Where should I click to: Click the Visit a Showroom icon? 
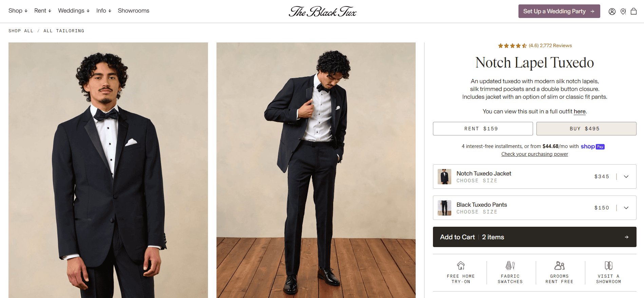[608, 266]
